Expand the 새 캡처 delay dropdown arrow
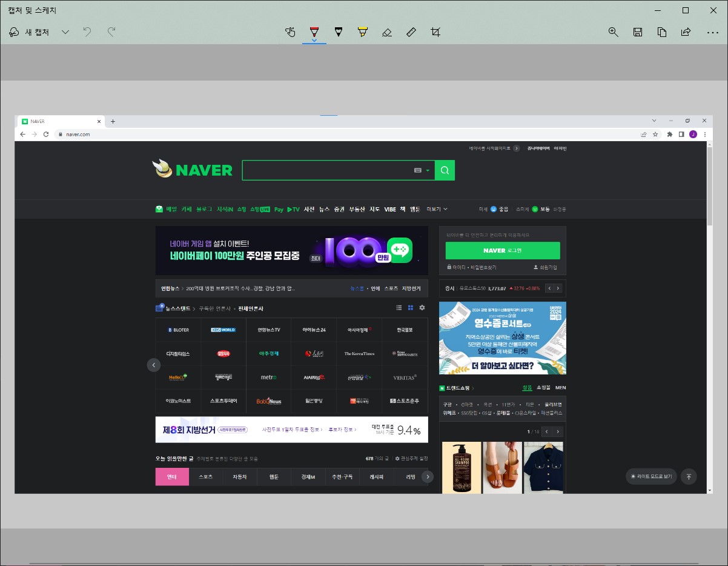The image size is (728, 566). point(65,32)
